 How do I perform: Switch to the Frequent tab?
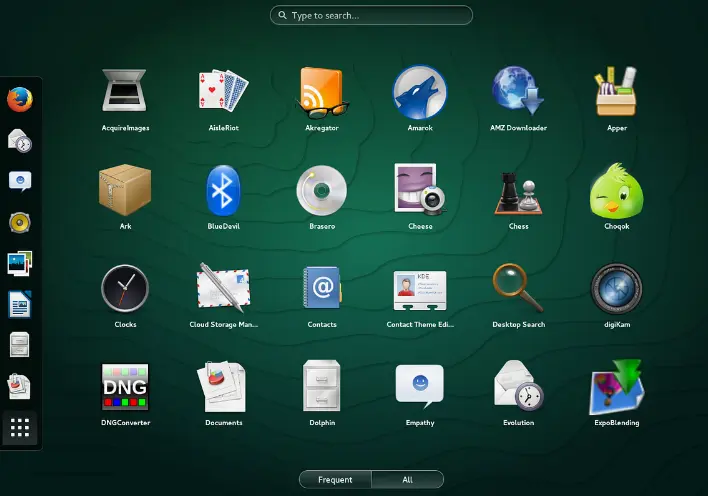pos(335,480)
